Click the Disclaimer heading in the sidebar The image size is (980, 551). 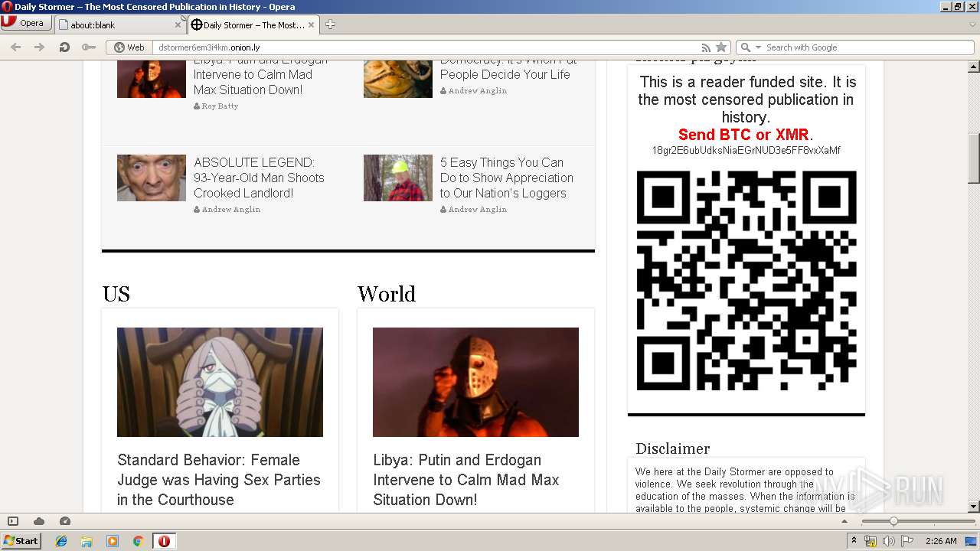click(x=673, y=448)
